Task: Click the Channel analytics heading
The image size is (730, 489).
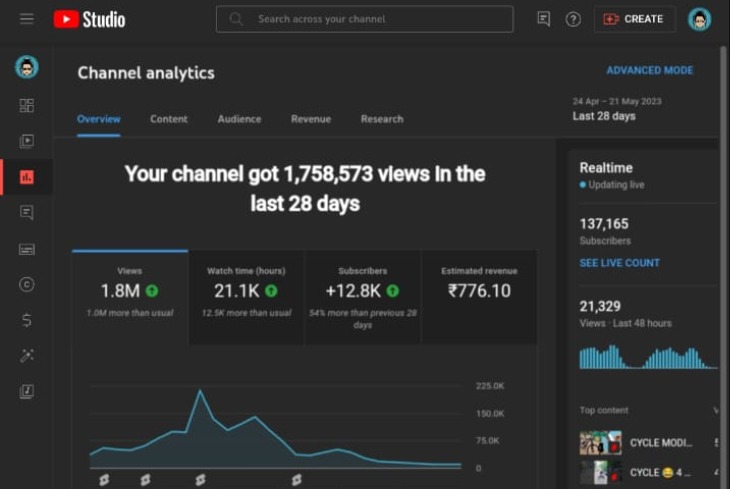Action: [x=146, y=73]
